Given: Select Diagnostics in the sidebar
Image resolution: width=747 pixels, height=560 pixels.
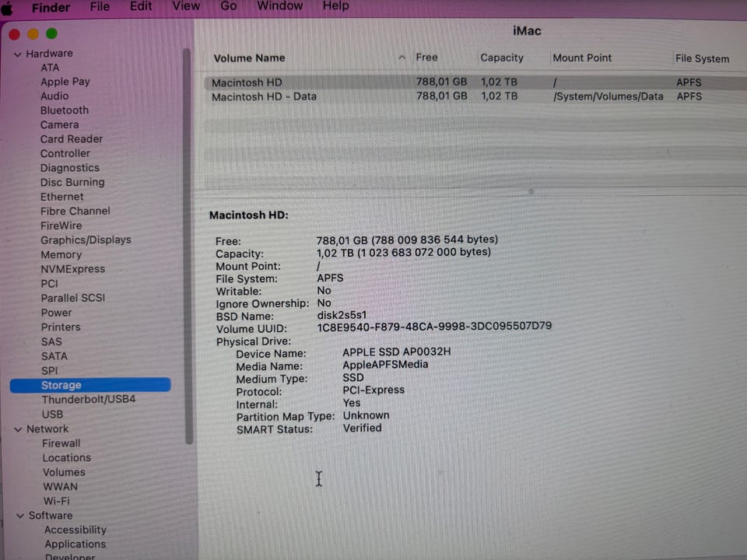Looking at the screenshot, I should coord(70,168).
